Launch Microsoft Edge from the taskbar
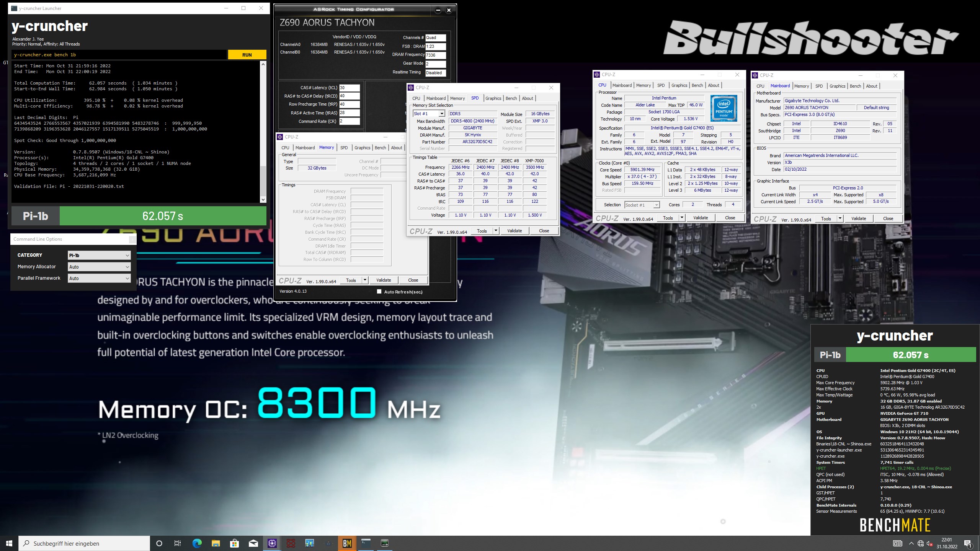This screenshot has height=551, width=980. point(197,543)
